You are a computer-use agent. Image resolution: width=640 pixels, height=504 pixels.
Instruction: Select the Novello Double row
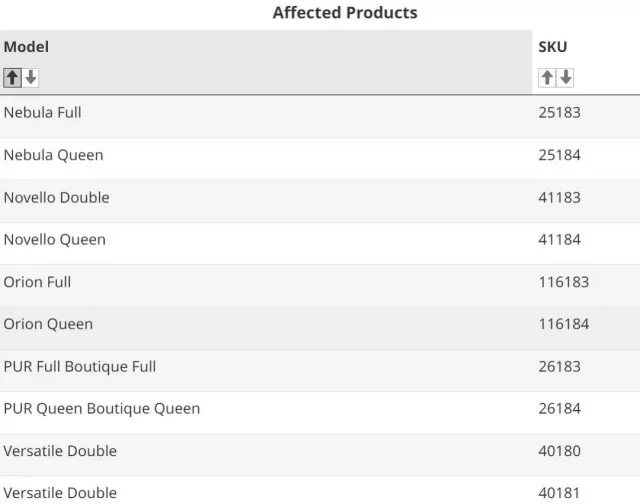320,201
